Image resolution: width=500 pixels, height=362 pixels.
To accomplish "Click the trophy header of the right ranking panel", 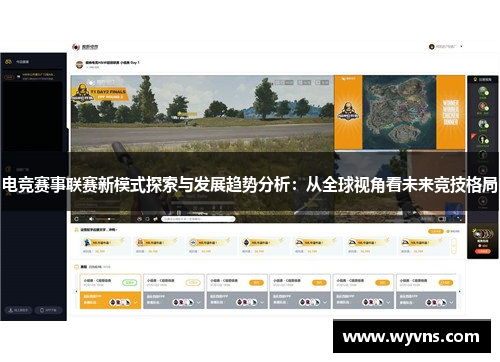I will click(x=482, y=80).
